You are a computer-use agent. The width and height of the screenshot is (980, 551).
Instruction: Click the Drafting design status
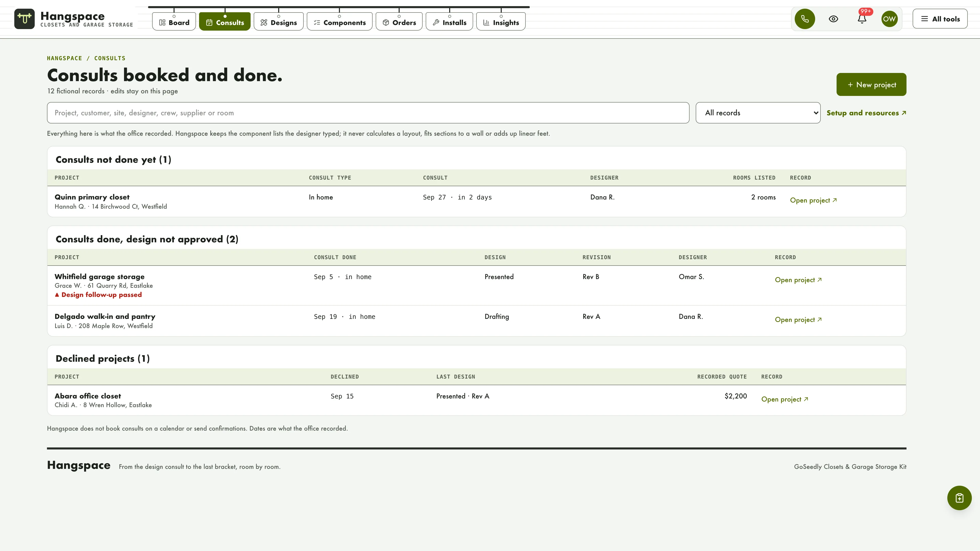(496, 316)
